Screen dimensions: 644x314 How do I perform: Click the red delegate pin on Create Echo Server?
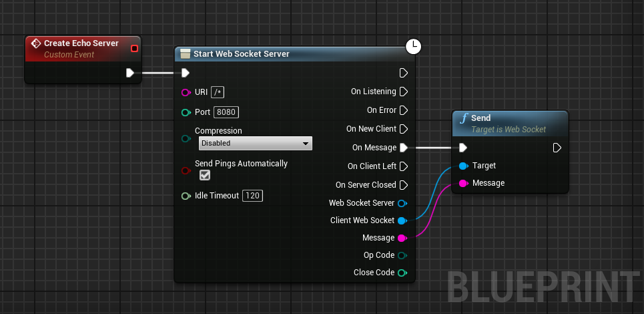tap(134, 49)
